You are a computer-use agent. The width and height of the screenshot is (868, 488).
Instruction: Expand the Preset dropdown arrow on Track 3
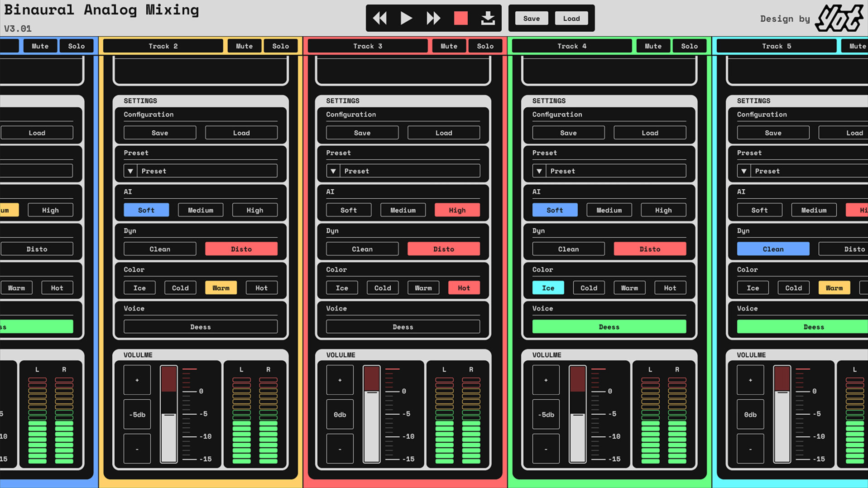coord(333,171)
